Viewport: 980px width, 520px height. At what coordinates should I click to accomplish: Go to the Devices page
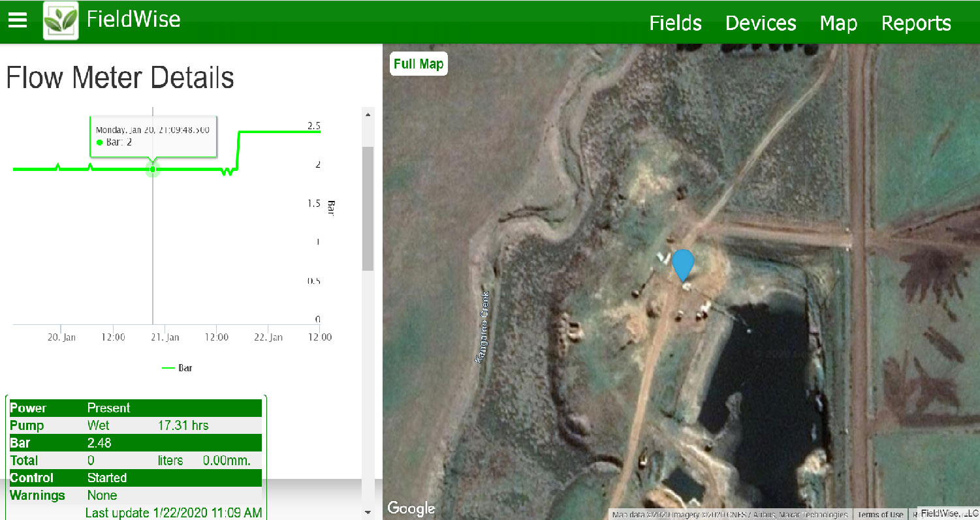tap(761, 23)
